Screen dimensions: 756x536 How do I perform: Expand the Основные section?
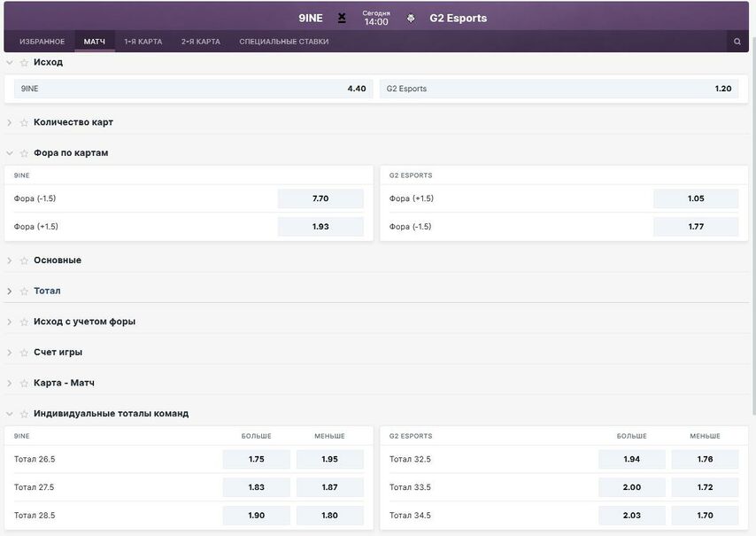10,261
